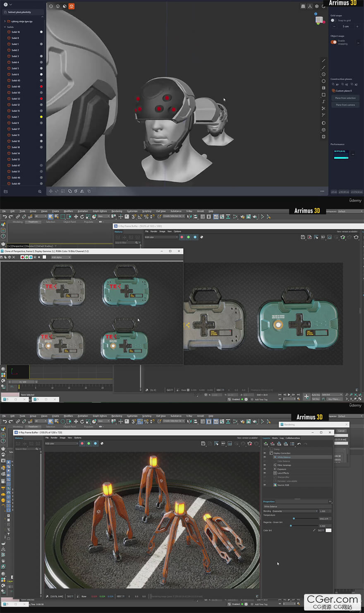Toggle the visibility dot for Solid 16

41,32
